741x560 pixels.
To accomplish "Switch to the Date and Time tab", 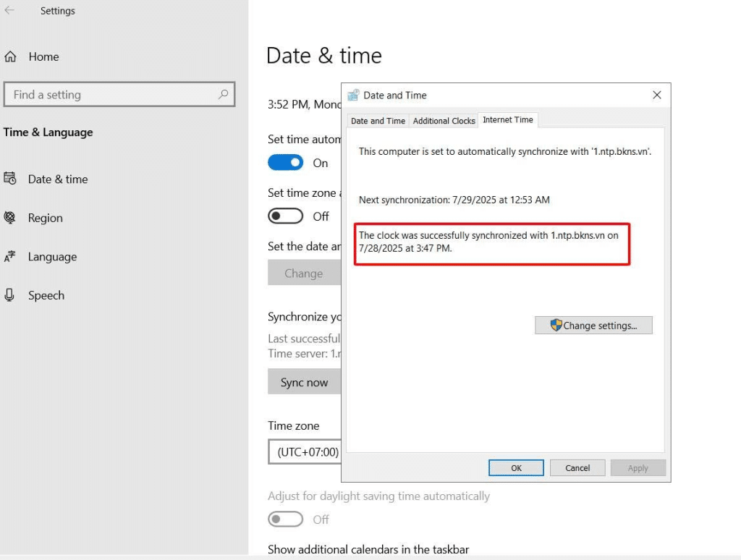I will click(378, 121).
